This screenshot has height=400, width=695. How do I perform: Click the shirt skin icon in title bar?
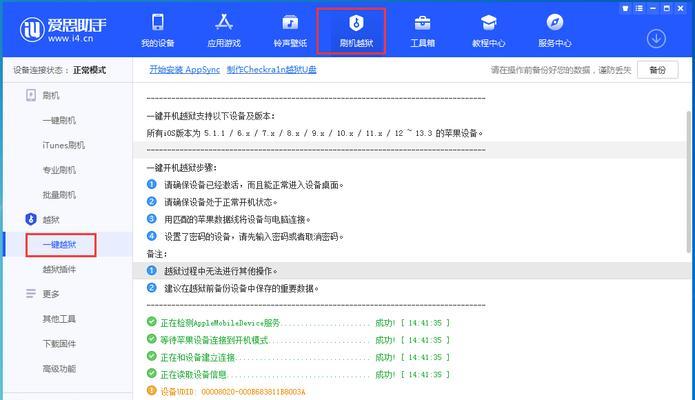[x=625, y=8]
